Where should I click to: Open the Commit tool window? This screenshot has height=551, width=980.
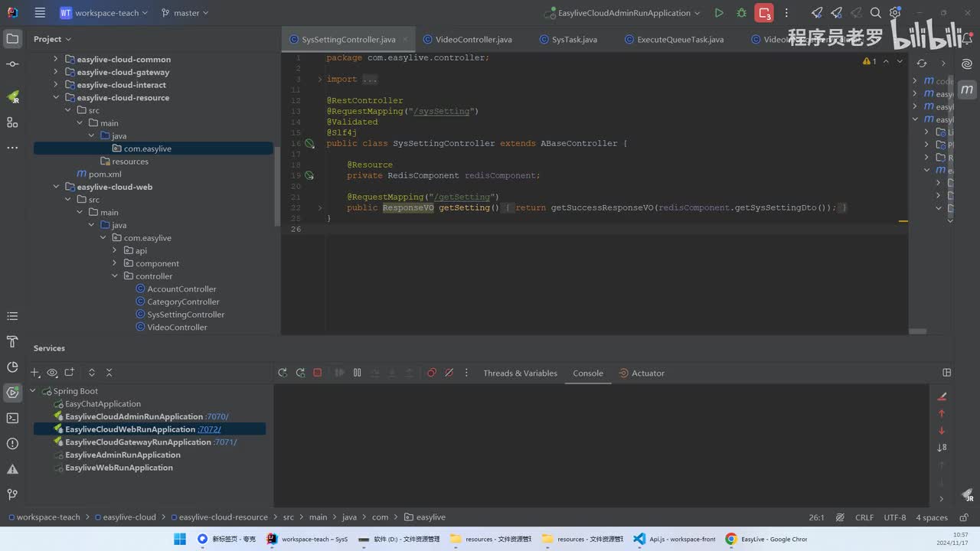pos(12,64)
